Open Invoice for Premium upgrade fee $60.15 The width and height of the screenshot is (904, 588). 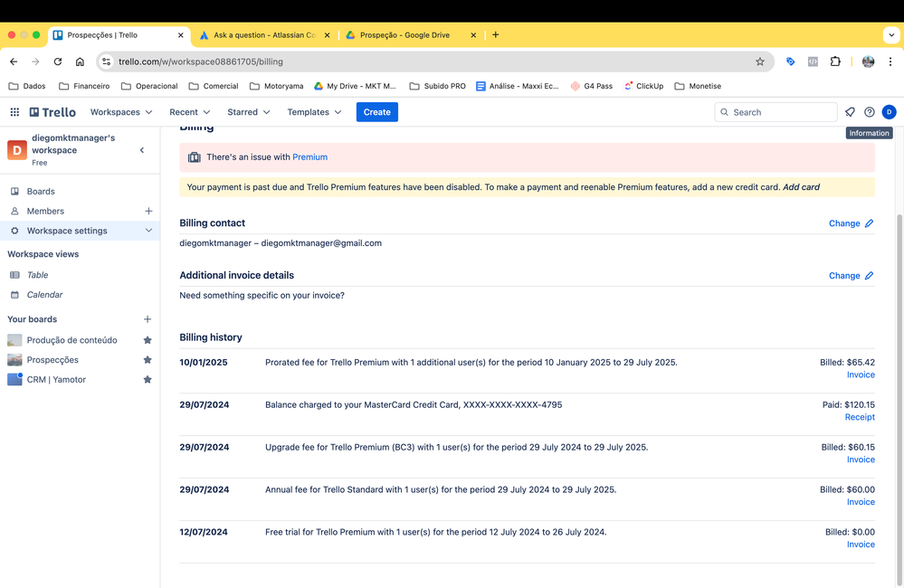pyautogui.click(x=861, y=460)
